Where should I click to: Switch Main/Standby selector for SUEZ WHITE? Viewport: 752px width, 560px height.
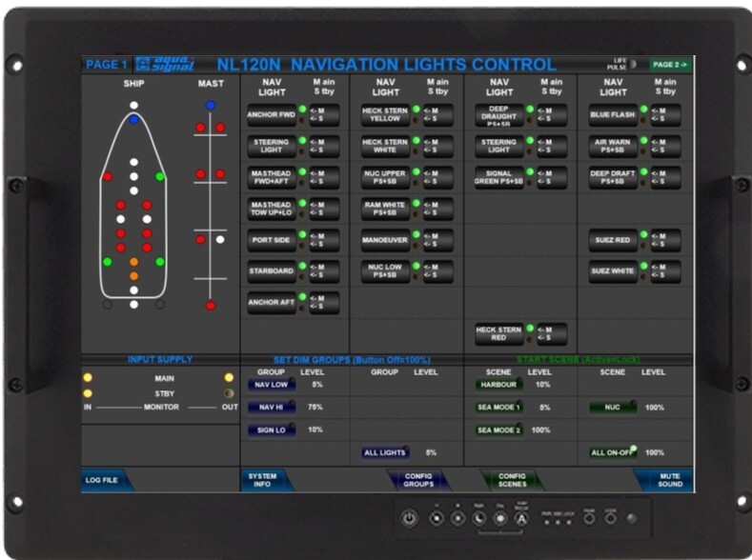pos(665,271)
